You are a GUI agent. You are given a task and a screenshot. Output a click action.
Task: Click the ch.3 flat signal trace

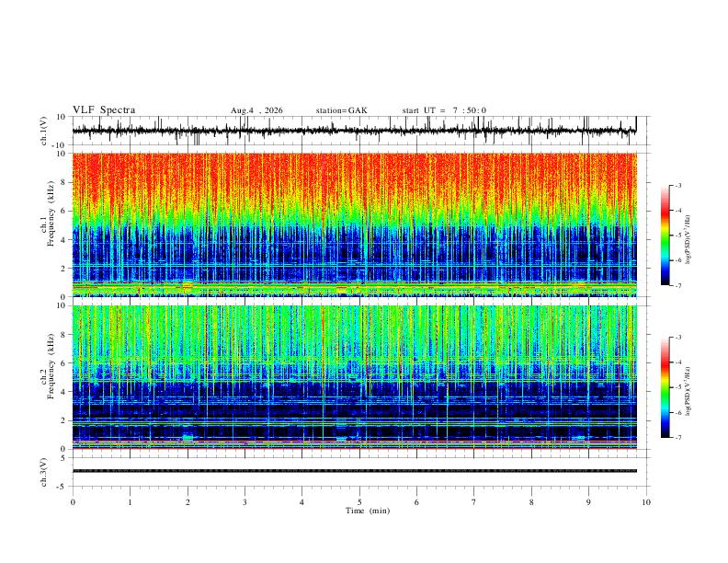(x=354, y=471)
